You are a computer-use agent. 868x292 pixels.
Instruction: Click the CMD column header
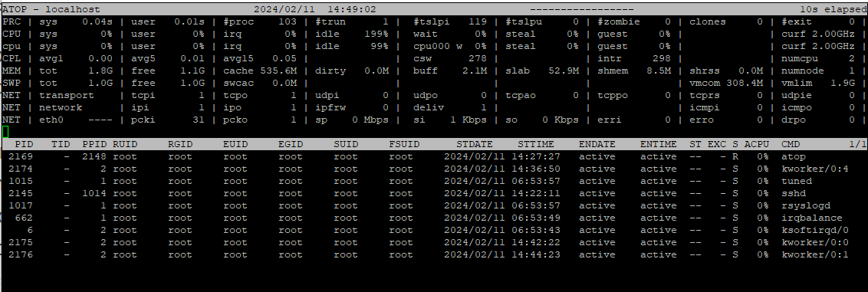click(x=791, y=144)
